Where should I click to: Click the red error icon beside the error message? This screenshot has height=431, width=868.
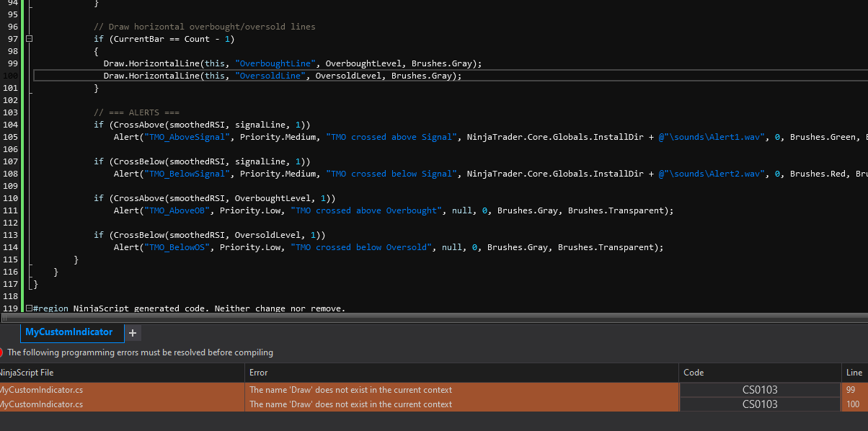[1, 352]
